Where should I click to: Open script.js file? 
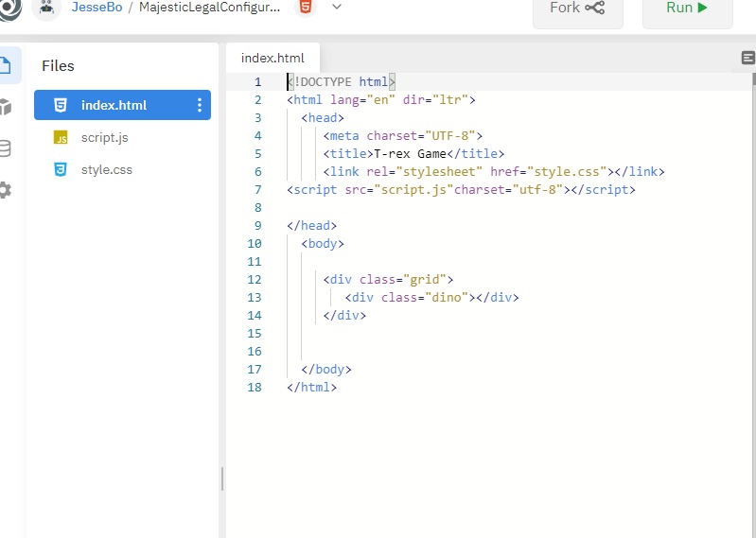105,138
